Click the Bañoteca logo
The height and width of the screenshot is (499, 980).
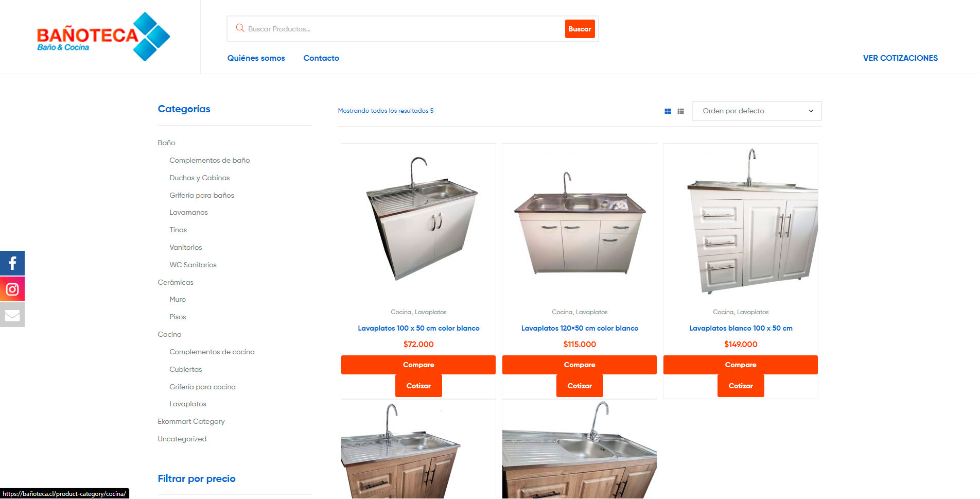pyautogui.click(x=103, y=37)
